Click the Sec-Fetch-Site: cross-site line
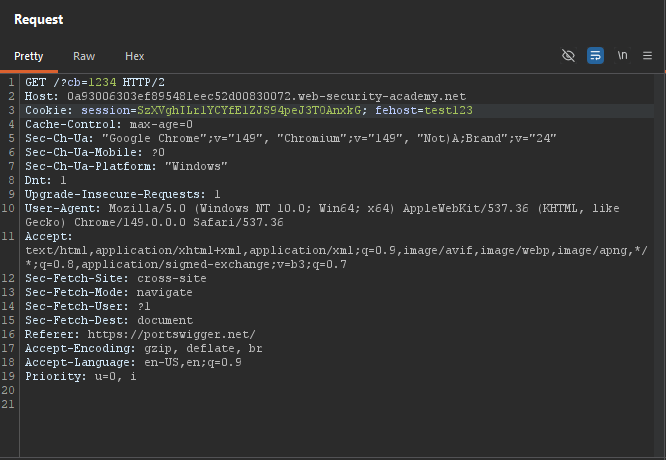The image size is (666, 460). (116, 278)
